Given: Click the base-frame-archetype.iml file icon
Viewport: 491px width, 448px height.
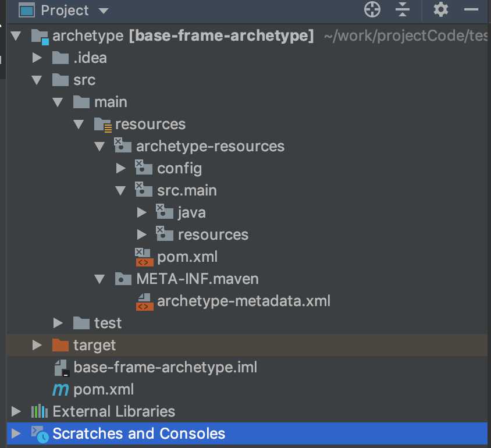Looking at the screenshot, I should [x=61, y=368].
